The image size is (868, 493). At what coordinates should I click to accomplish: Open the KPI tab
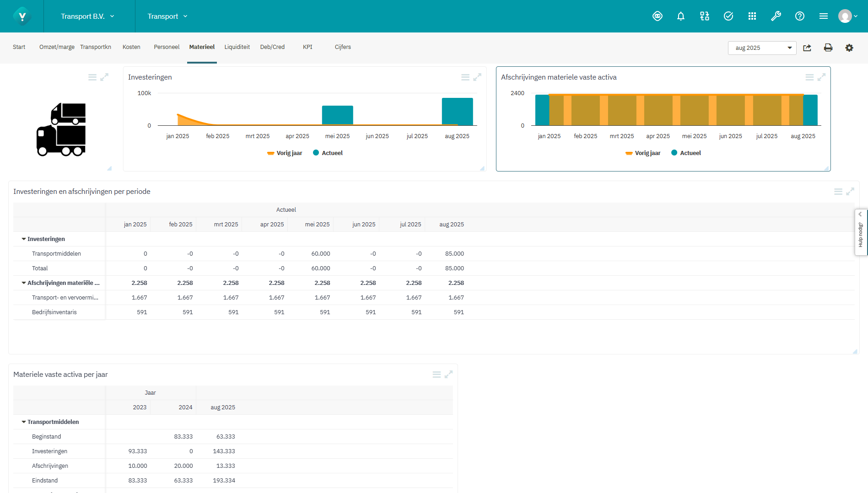[307, 47]
